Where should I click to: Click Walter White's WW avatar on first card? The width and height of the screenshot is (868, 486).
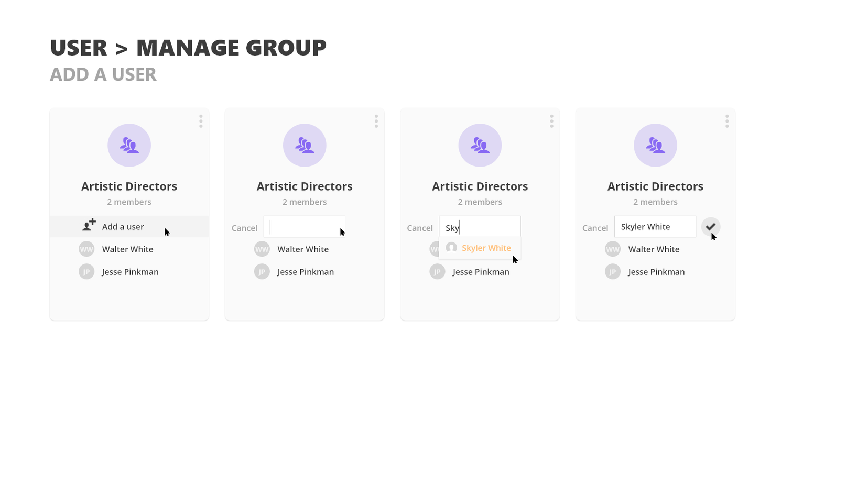86,249
